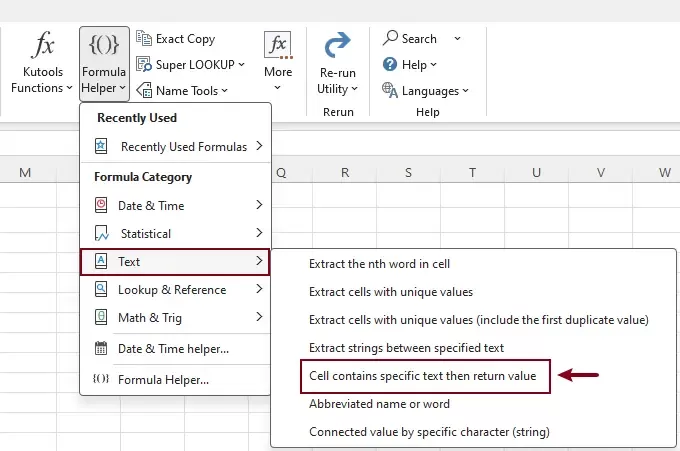Open the Date & Time category entry

(175, 205)
